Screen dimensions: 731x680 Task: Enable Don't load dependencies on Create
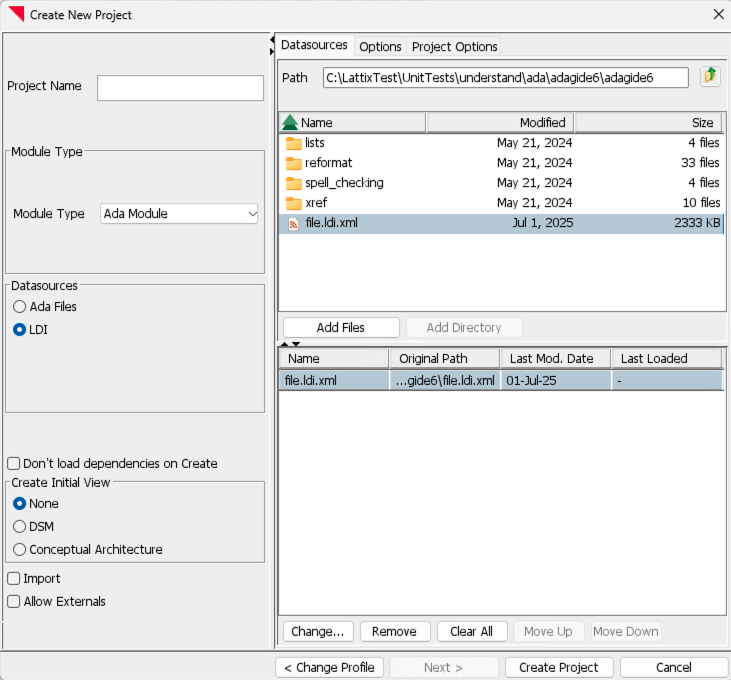click(14, 463)
